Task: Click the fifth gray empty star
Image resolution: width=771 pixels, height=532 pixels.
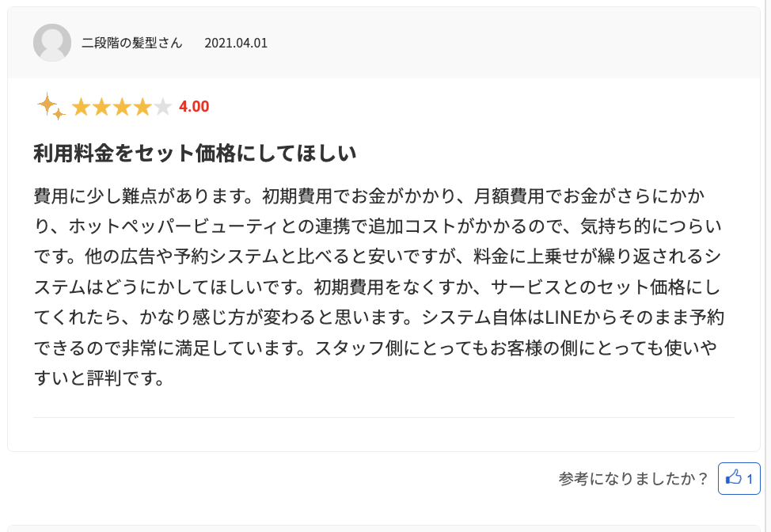Action: click(x=163, y=107)
